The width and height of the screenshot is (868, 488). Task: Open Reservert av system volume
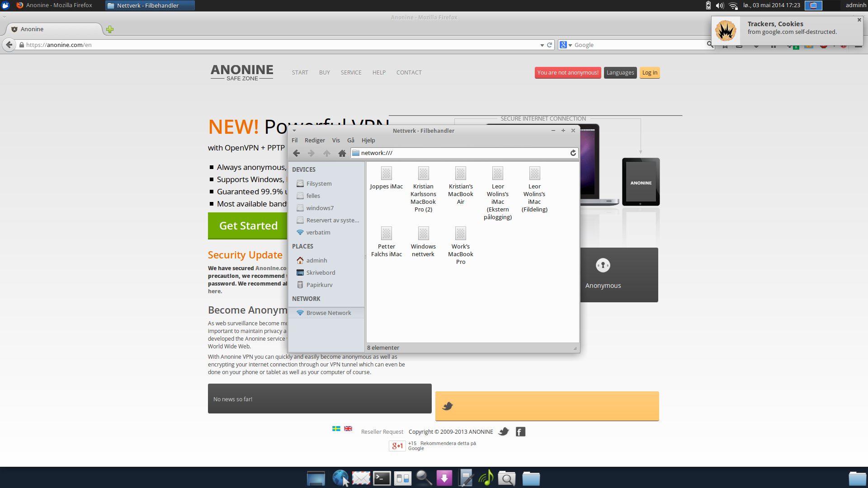[x=326, y=220]
